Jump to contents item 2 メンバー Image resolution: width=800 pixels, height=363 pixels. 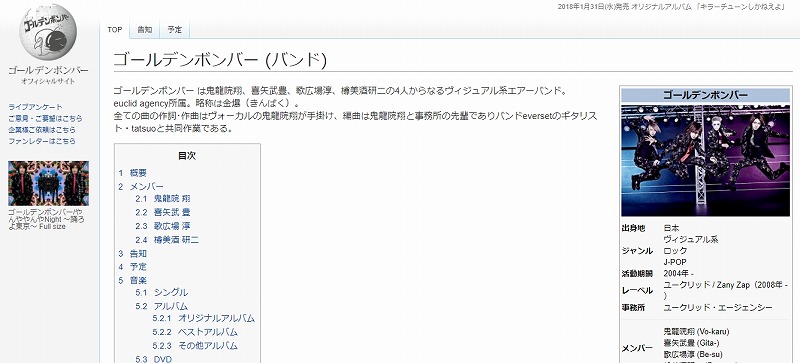[x=141, y=186]
